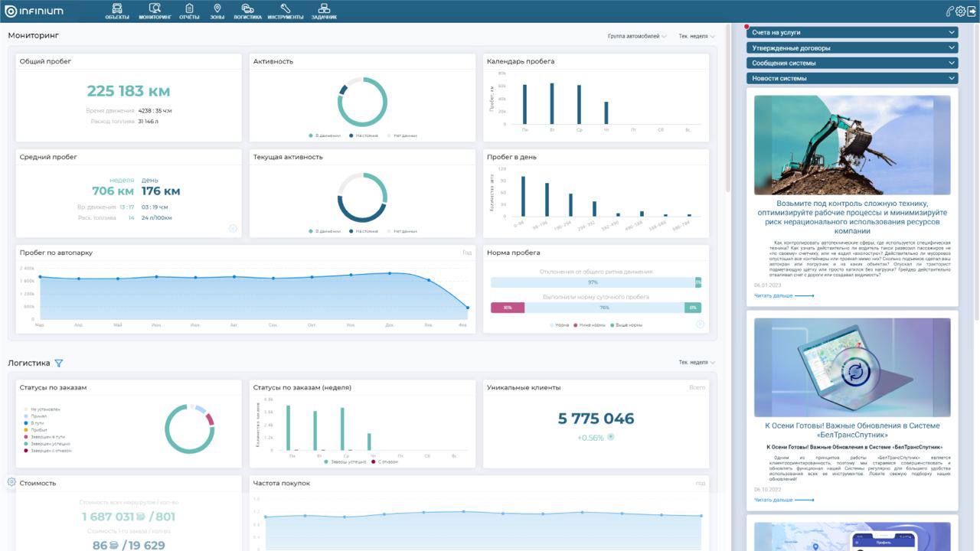This screenshot has height=551, width=980.
Task: Change the Год period on Пробег по автопарку
Action: point(467,253)
